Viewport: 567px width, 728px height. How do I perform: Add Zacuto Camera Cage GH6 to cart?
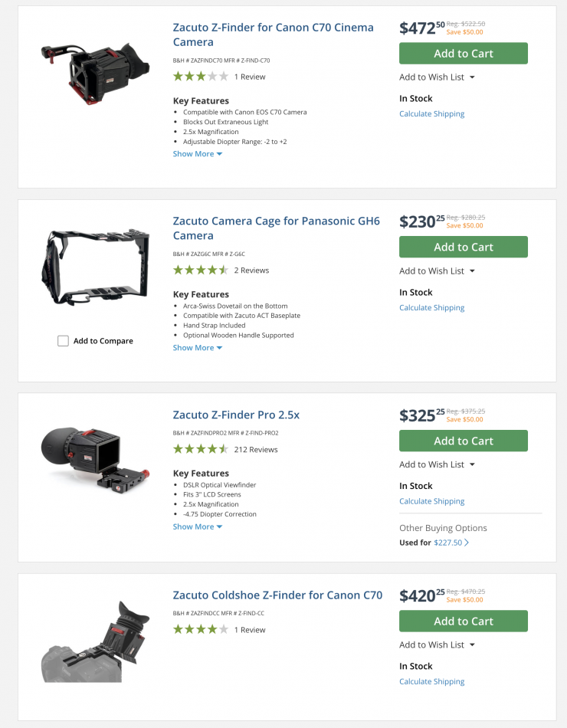(464, 247)
